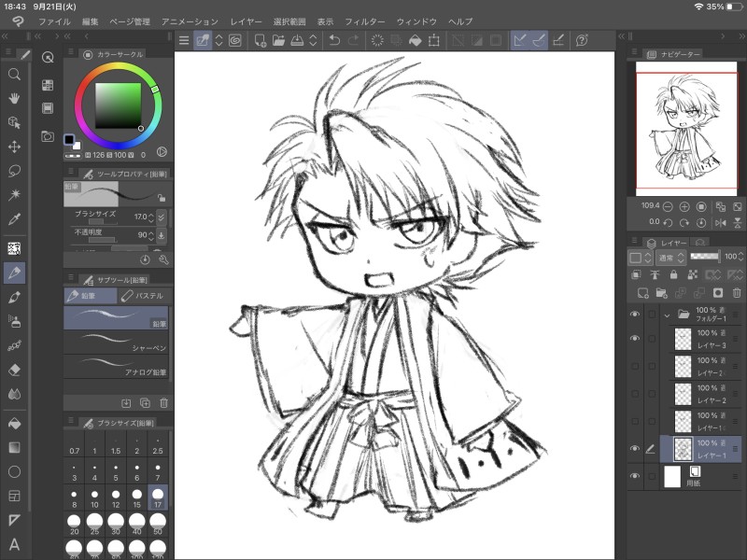
Task: Open the hamburger menu in command bar
Action: [x=184, y=40]
